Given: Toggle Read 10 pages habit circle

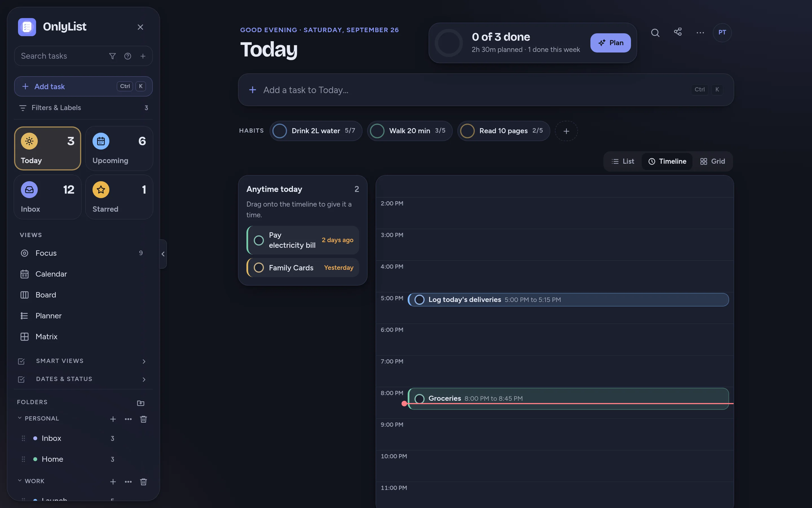Looking at the screenshot, I should tap(467, 131).
